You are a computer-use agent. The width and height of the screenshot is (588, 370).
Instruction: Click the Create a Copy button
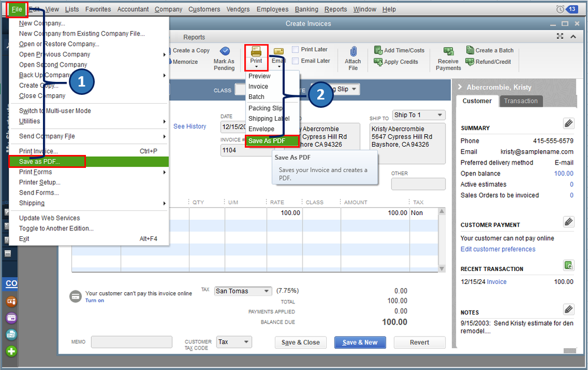191,50
